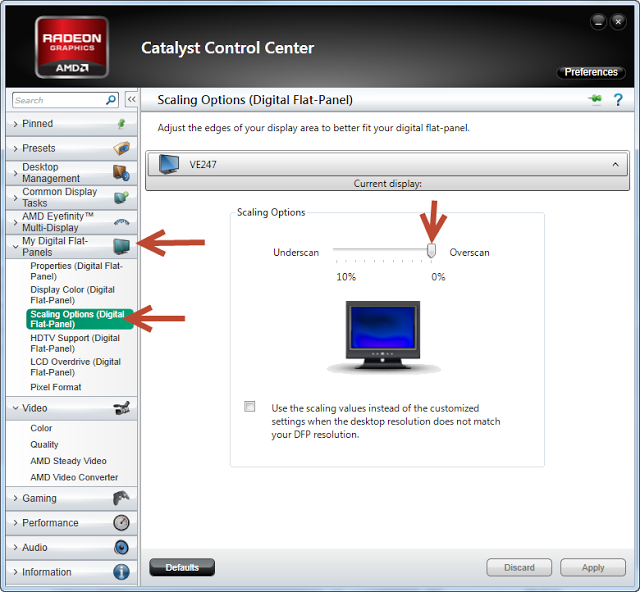Select Scaling Options (Digital Flat-Panel) item
This screenshot has width=640, height=592.
click(x=80, y=319)
